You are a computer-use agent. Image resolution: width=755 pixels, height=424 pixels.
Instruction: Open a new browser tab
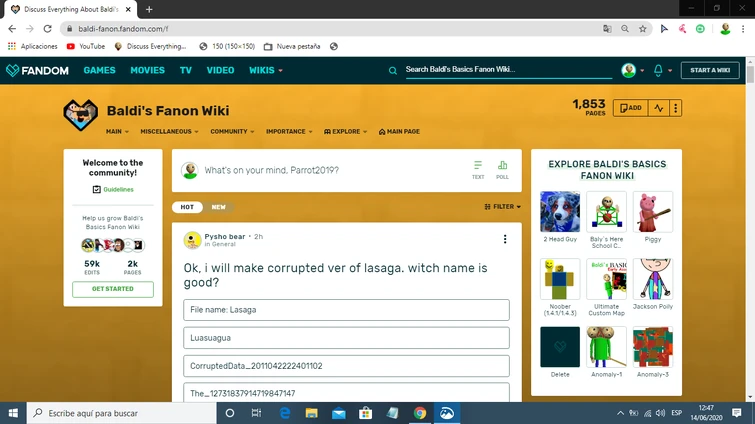point(149,9)
